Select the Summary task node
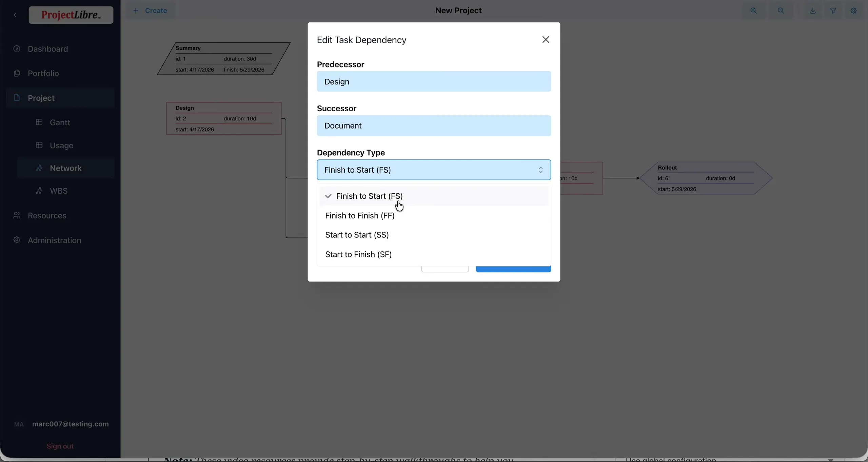 pos(224,59)
